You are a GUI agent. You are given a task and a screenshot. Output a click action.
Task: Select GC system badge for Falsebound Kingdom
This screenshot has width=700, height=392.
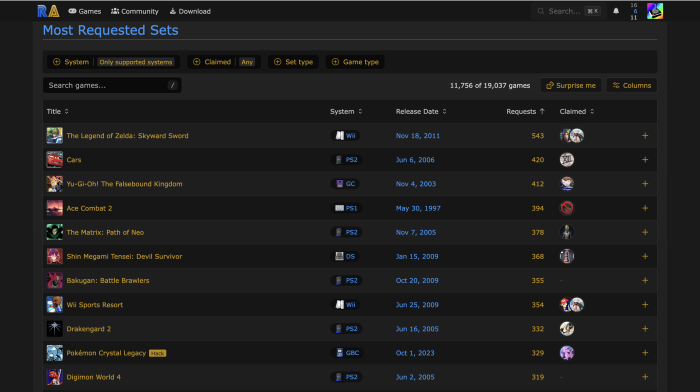tap(345, 184)
